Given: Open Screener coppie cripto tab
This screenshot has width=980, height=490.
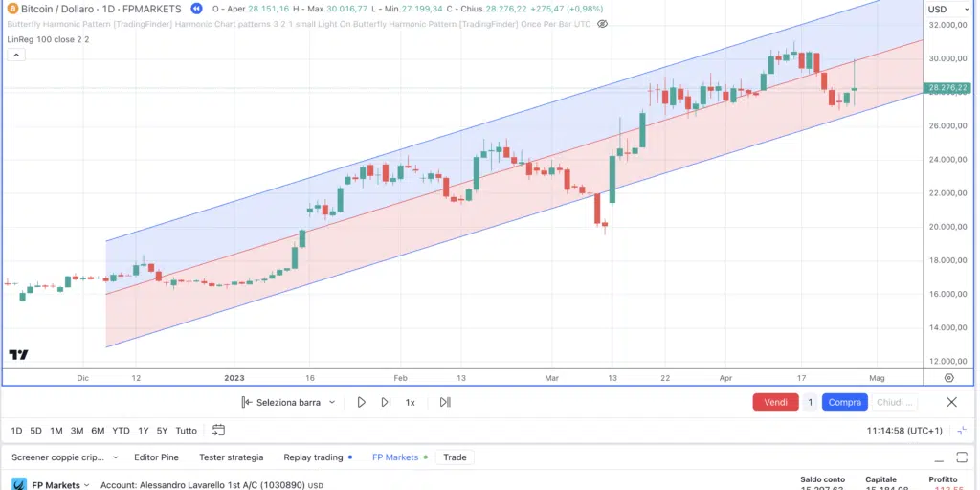Looking at the screenshot, I should coord(58,457).
